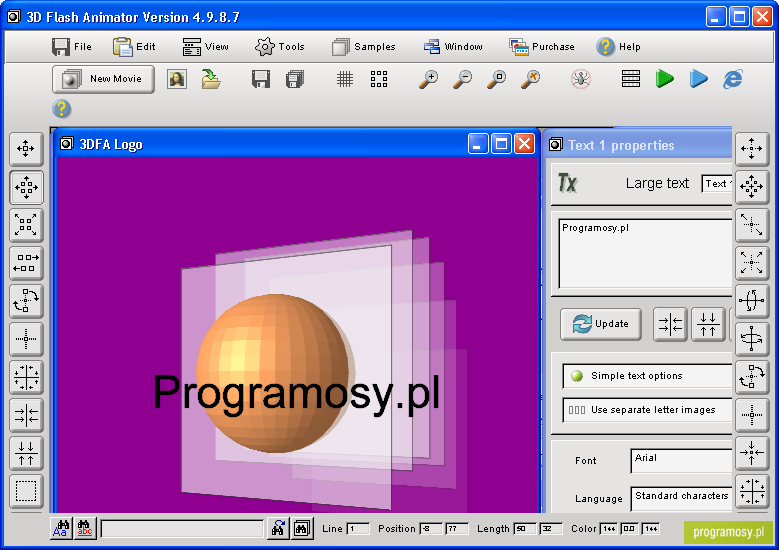Click the find text Aa binoculars icon
This screenshot has height=550, width=779.
click(62, 529)
